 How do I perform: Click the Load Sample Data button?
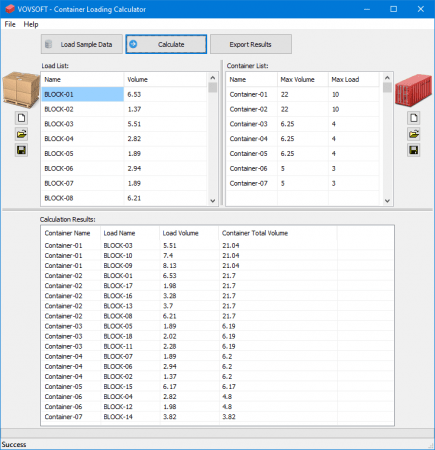(x=82, y=44)
